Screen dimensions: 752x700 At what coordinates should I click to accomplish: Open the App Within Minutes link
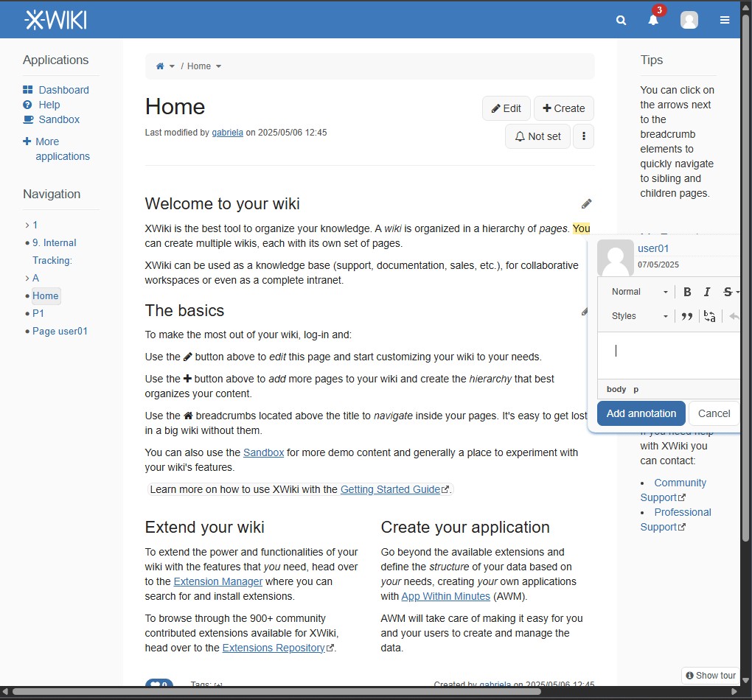coord(445,596)
